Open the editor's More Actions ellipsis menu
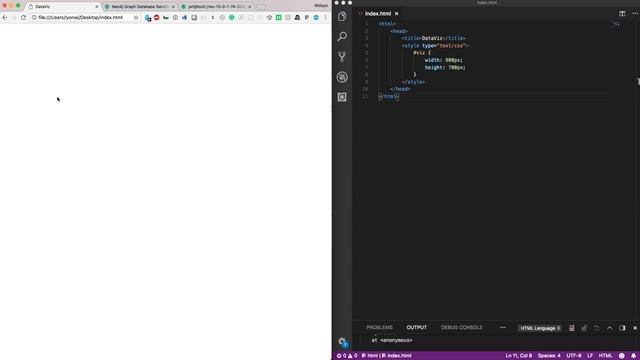 [x=635, y=13]
